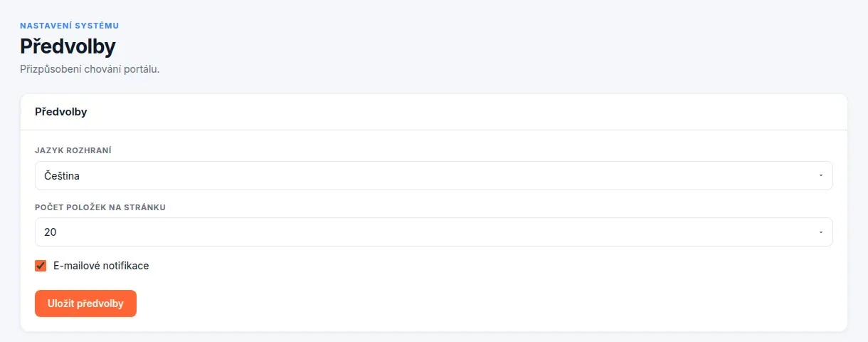Click the checkmark icon beside E-mailové notifikace

point(41,266)
